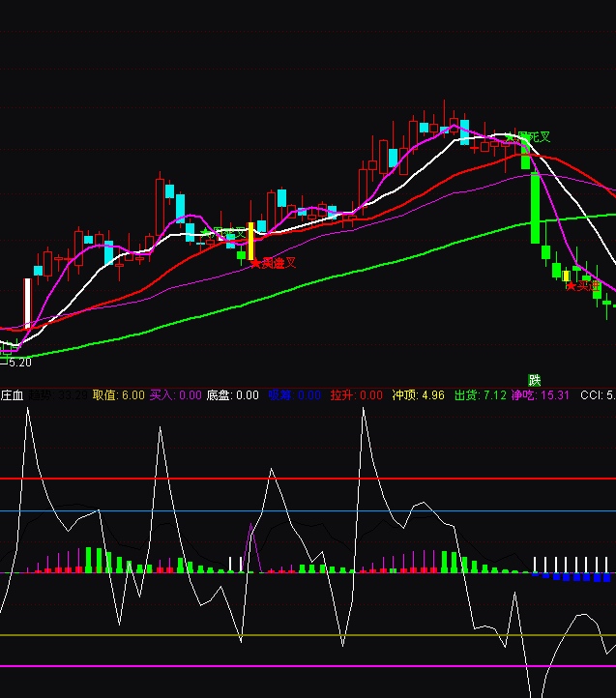Click the magenta 净吃 15.31 label

click(x=540, y=395)
